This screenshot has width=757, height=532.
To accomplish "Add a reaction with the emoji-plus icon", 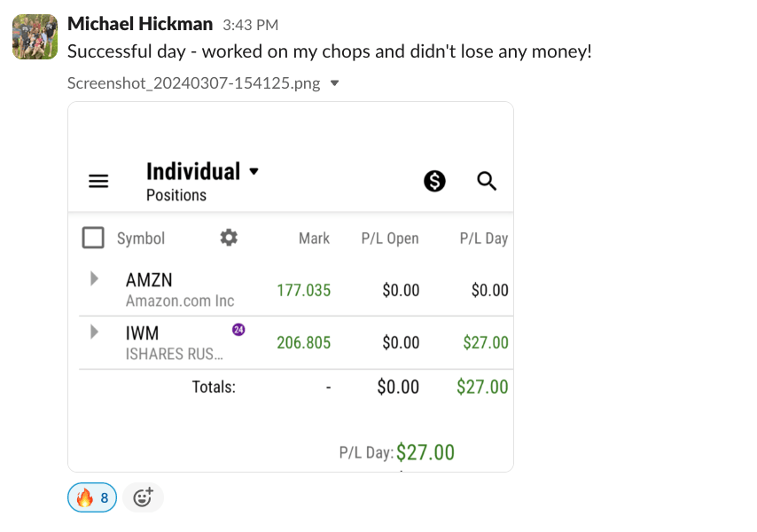I will (x=143, y=497).
